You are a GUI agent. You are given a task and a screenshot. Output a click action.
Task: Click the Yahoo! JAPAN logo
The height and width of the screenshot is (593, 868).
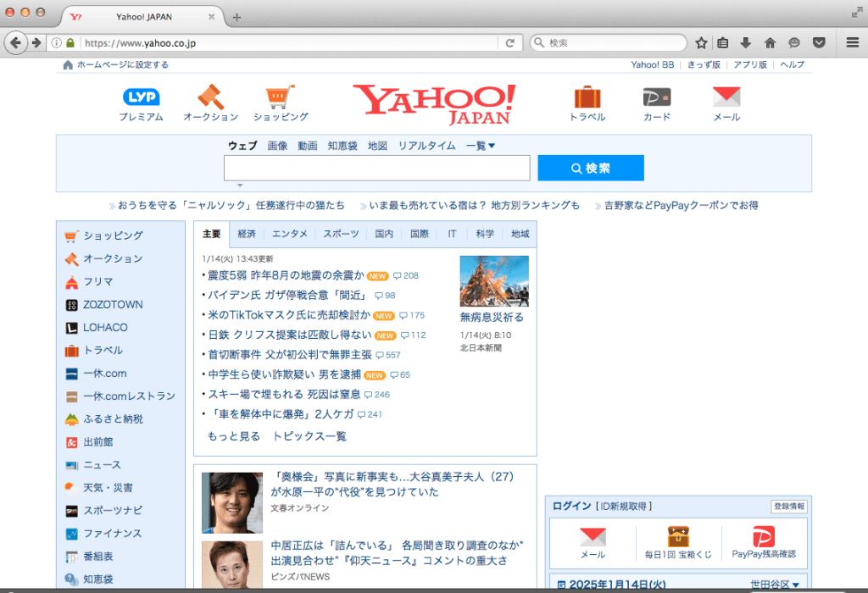tap(435, 104)
